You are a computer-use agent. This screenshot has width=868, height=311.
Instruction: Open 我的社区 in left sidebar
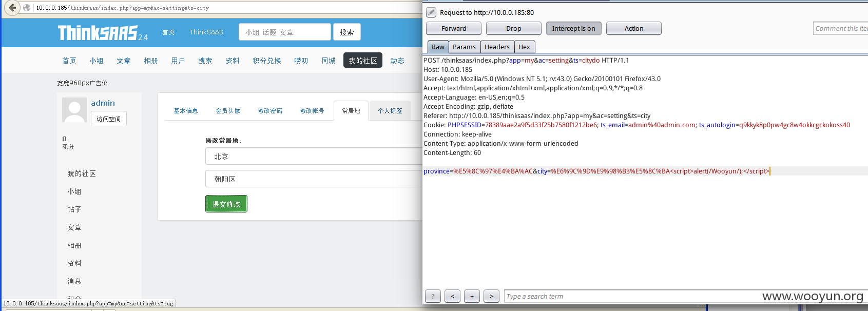tap(82, 173)
